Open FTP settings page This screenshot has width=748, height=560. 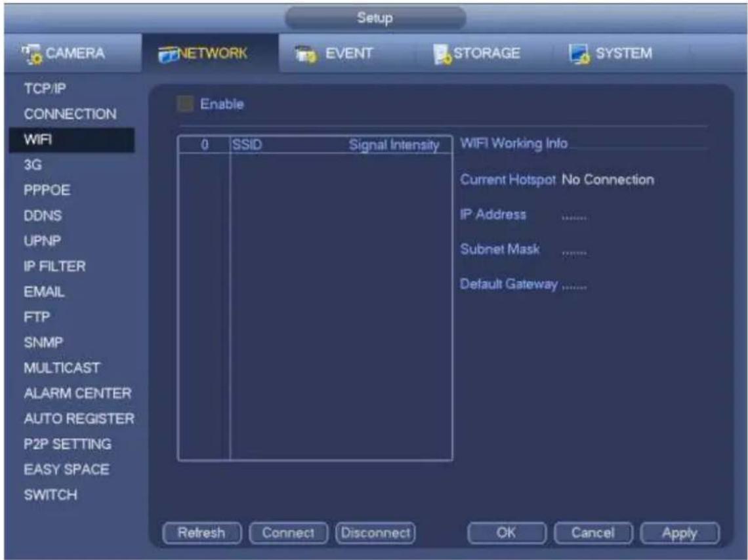point(37,317)
